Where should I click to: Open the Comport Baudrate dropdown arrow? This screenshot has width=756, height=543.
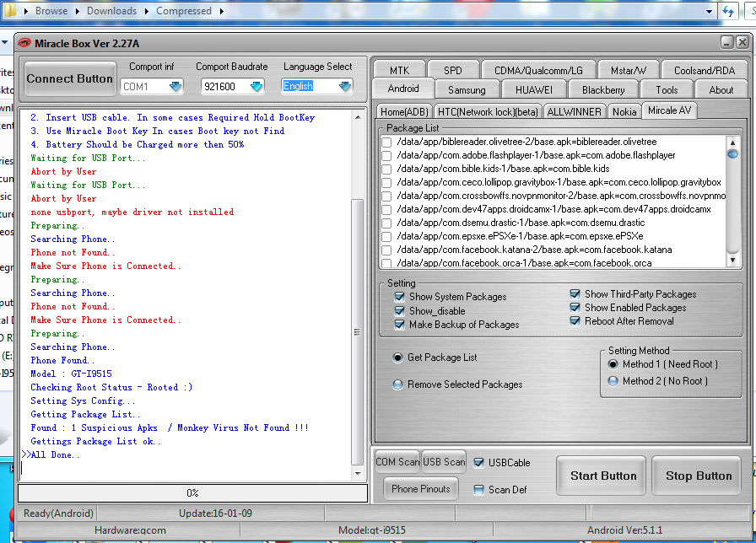pos(256,86)
